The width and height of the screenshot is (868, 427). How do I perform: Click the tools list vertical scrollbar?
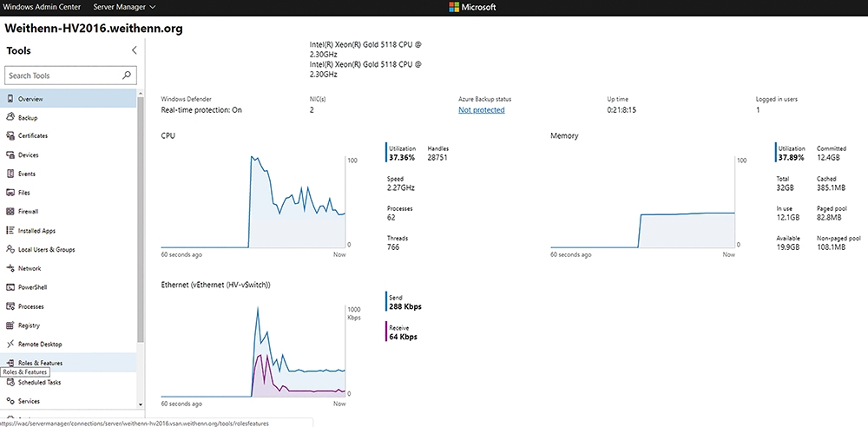[x=141, y=219]
